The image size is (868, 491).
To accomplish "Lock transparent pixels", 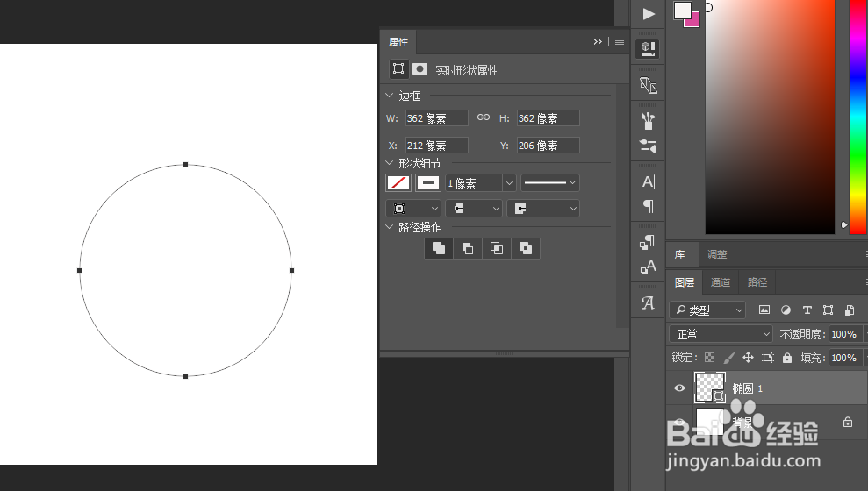I will pos(710,358).
